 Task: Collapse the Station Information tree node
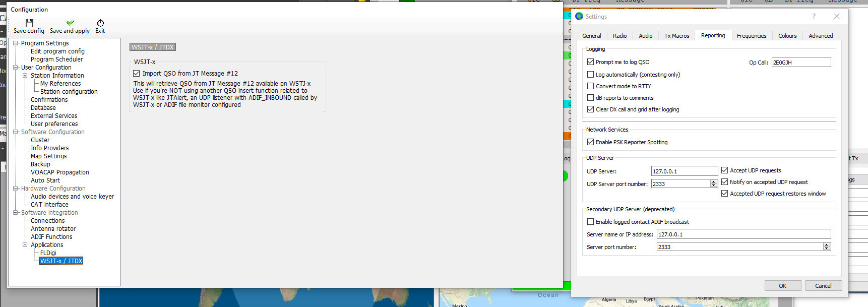click(x=25, y=76)
